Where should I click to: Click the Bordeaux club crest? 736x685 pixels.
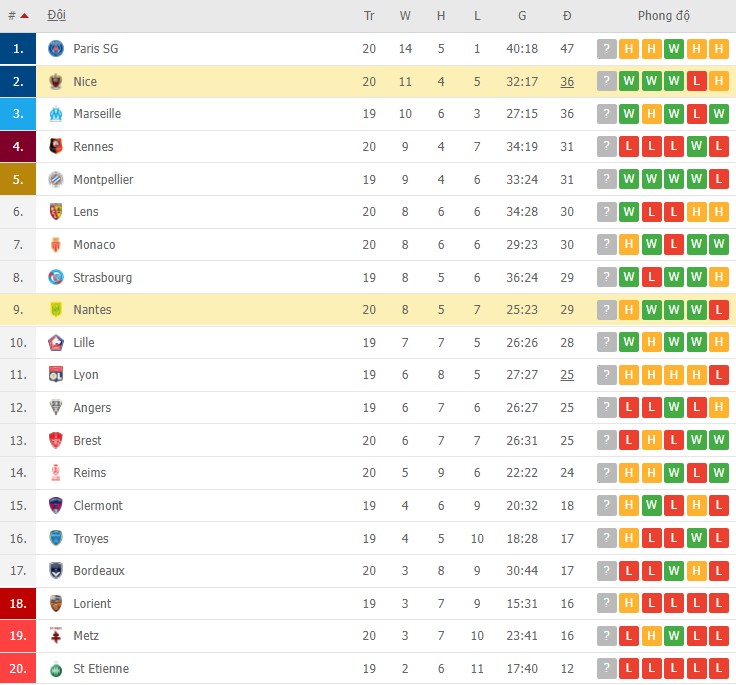[56, 571]
